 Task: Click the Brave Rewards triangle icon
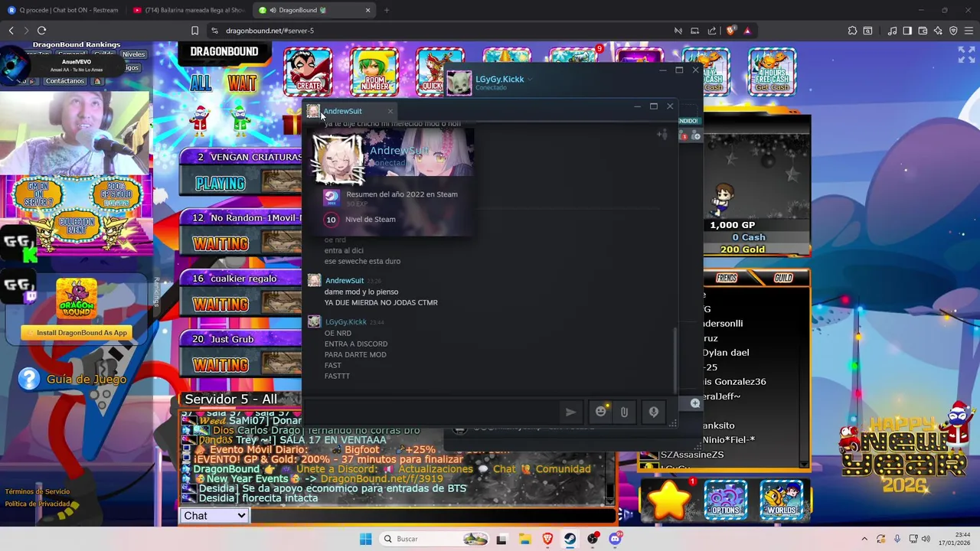point(747,31)
